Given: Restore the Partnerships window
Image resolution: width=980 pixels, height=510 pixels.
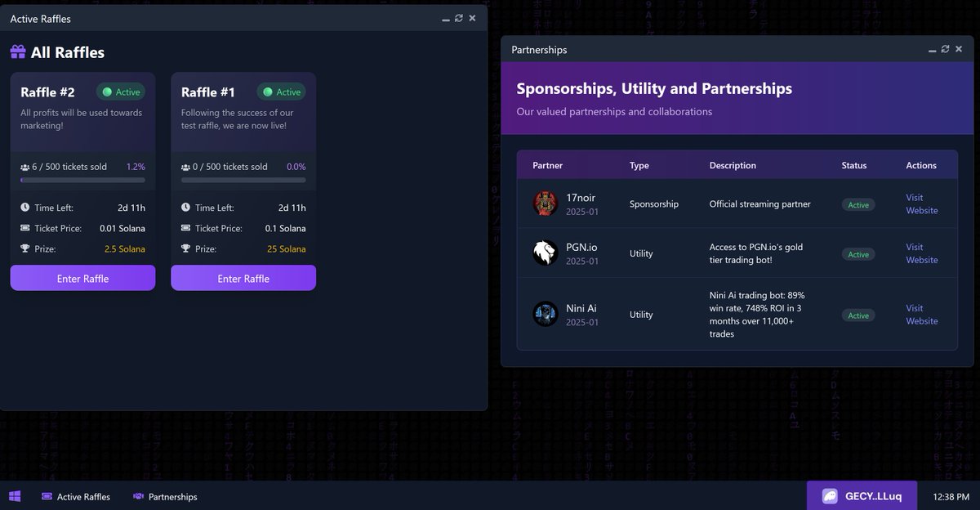Looking at the screenshot, I should coord(946,49).
